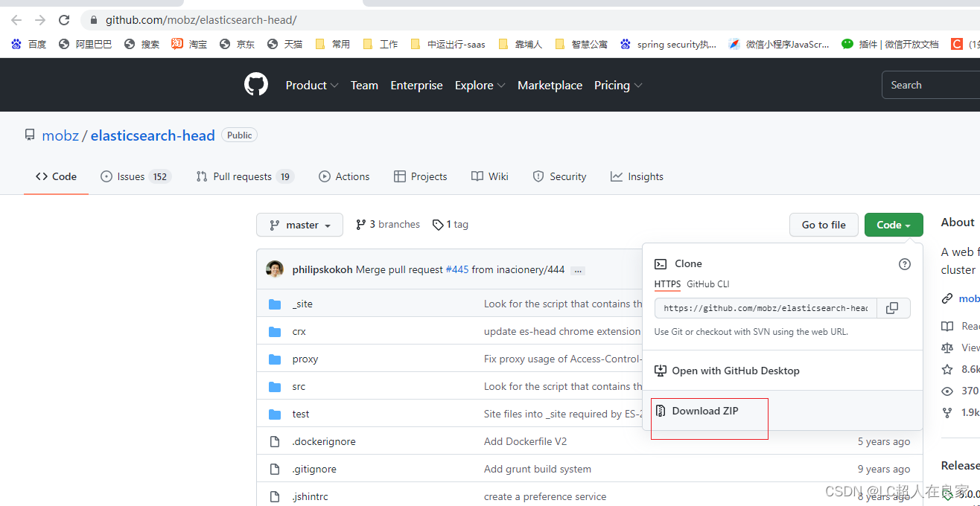
Task: Open the 'Add Dockerfile V2' commit message
Action: coord(526,441)
